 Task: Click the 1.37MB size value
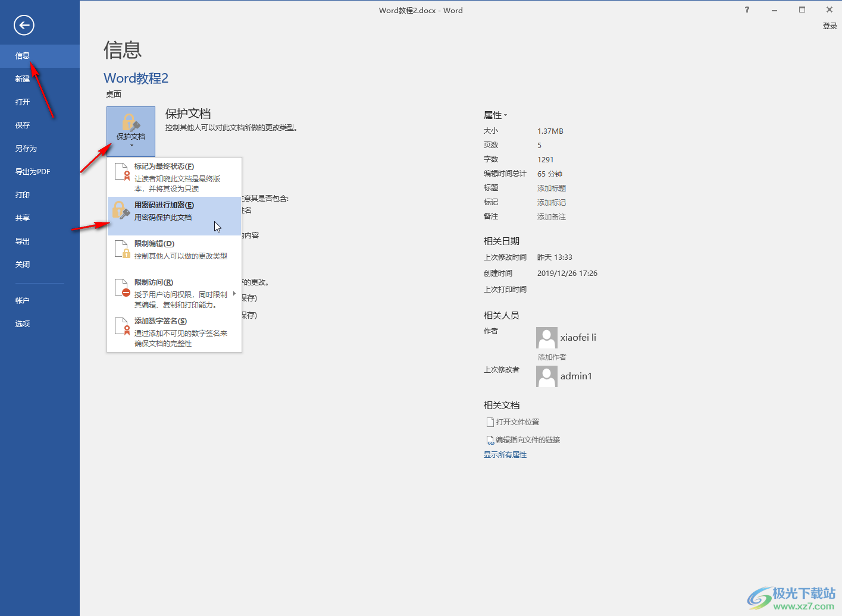pos(550,131)
